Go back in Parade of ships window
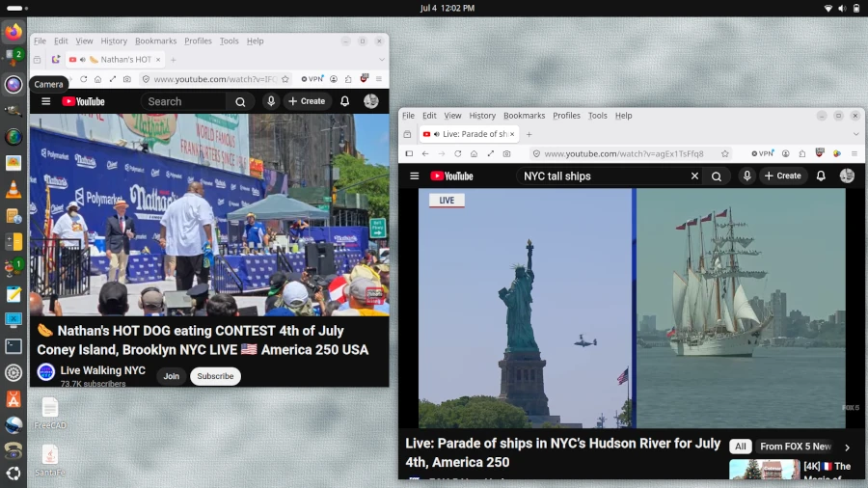The image size is (868, 488). [425, 153]
